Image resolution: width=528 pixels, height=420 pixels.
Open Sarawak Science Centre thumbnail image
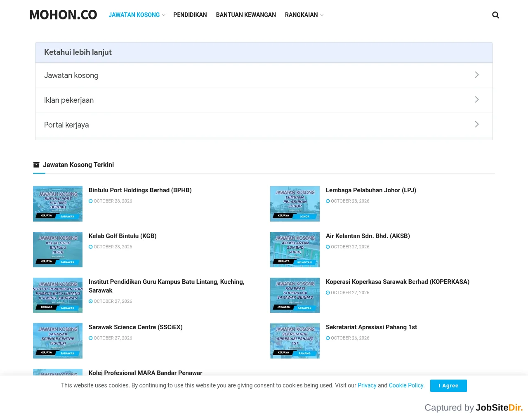[x=58, y=341]
